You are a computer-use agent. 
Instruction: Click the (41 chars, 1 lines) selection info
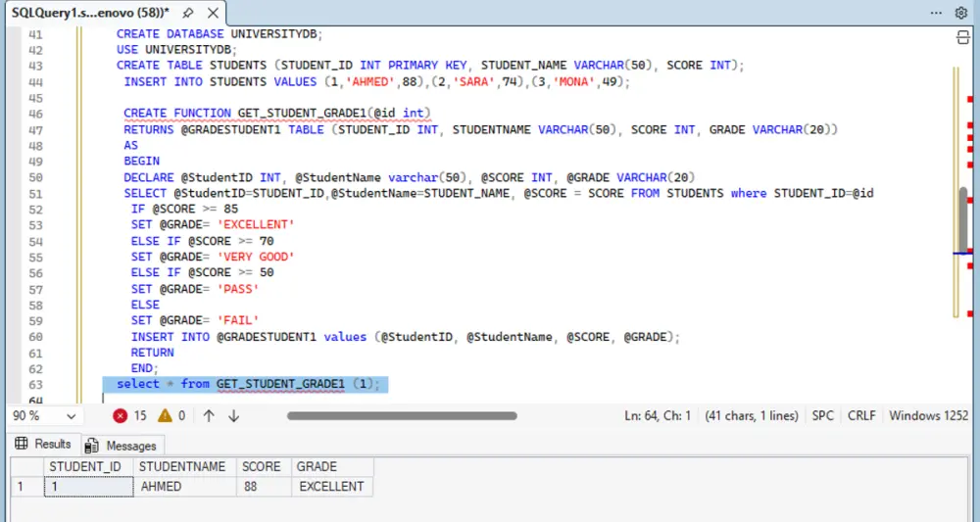[x=752, y=416]
